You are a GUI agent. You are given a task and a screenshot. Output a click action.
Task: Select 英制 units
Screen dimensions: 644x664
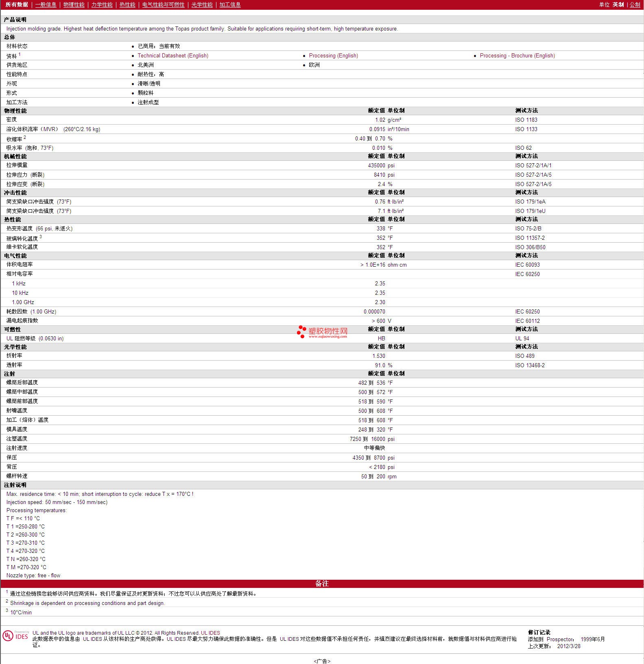pyautogui.click(x=618, y=4)
